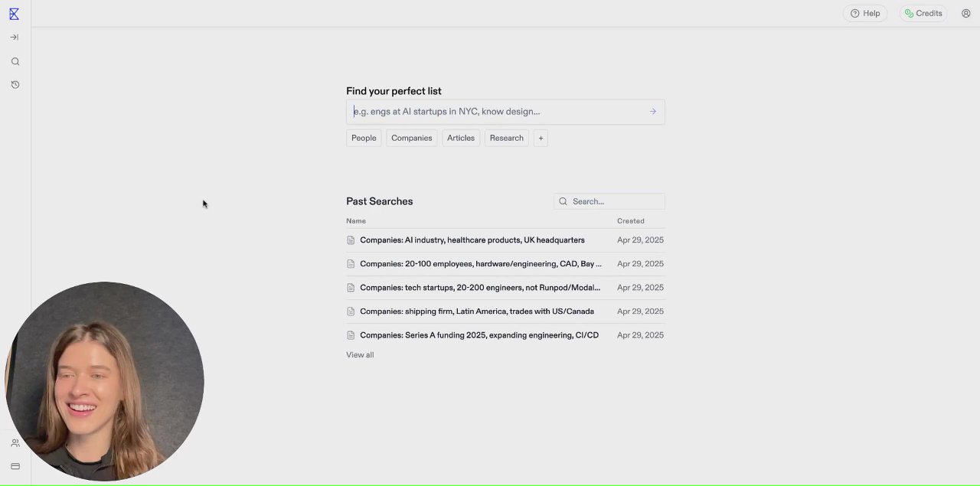Select the People filter chip

[x=364, y=139]
